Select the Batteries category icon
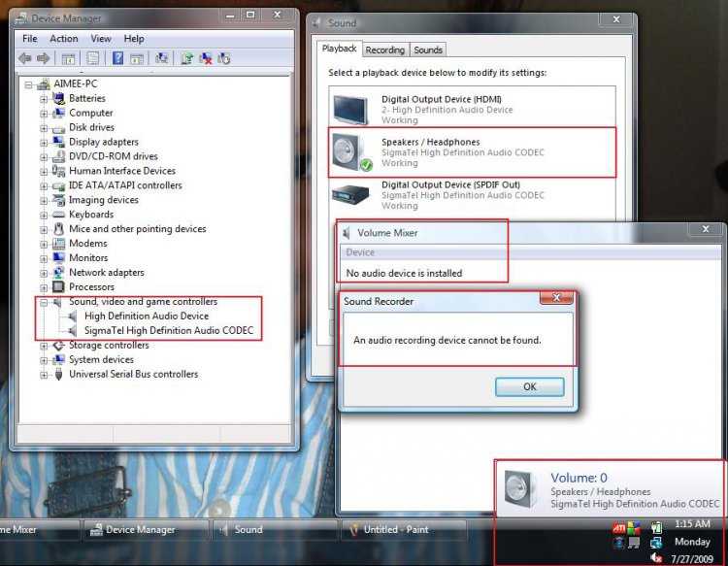Viewport: 728px width, 566px height. tap(58, 98)
